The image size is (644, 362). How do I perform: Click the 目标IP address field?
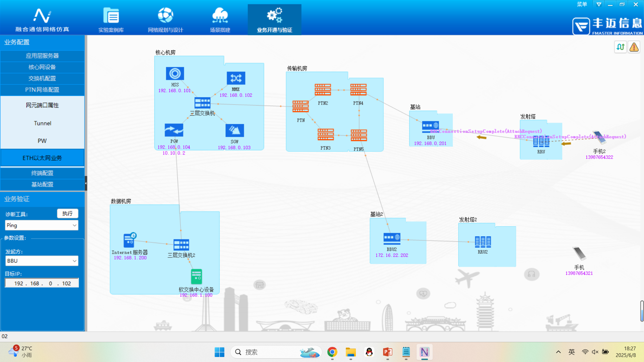coord(42,283)
